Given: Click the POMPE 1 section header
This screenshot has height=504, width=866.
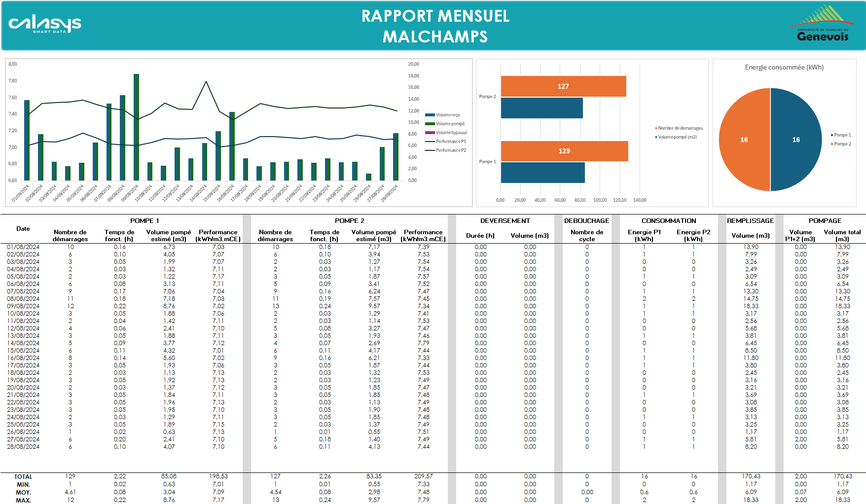Looking at the screenshot, I should coord(144,220).
